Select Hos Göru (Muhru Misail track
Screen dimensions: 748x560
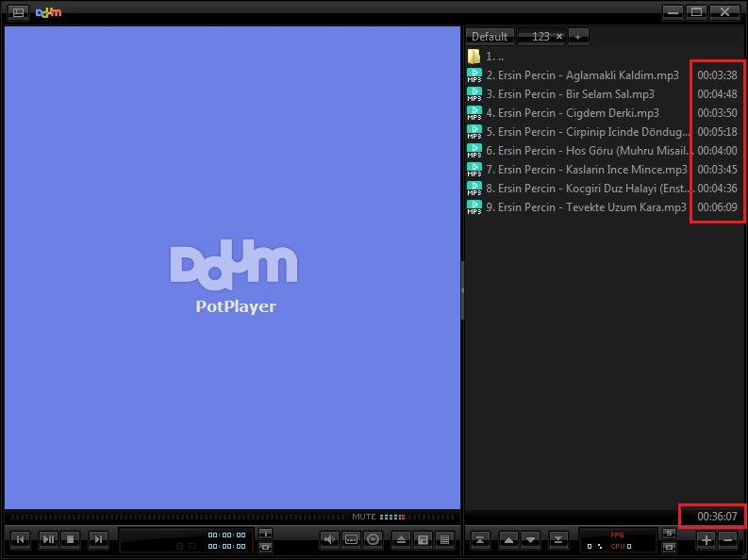603,151
